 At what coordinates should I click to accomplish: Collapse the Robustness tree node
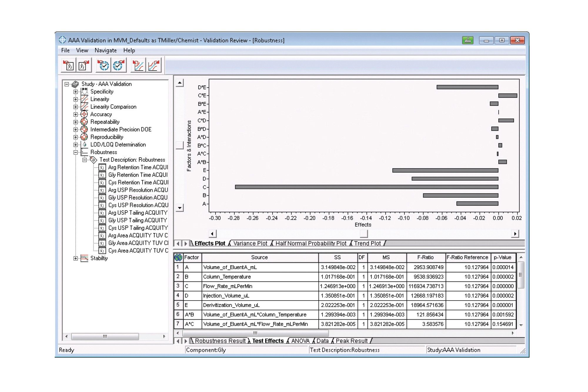point(76,152)
